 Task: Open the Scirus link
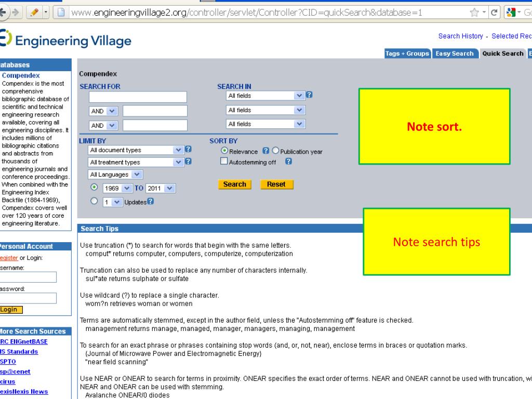click(x=8, y=381)
